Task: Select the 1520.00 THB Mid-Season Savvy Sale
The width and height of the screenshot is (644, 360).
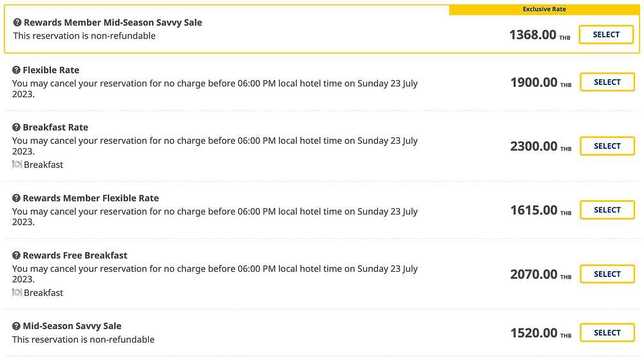Action: click(607, 333)
